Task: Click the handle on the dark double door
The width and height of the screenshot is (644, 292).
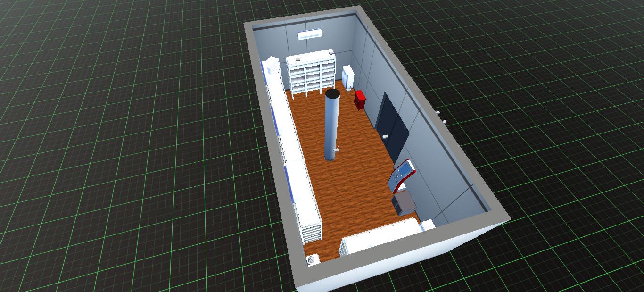Action: (386, 136)
